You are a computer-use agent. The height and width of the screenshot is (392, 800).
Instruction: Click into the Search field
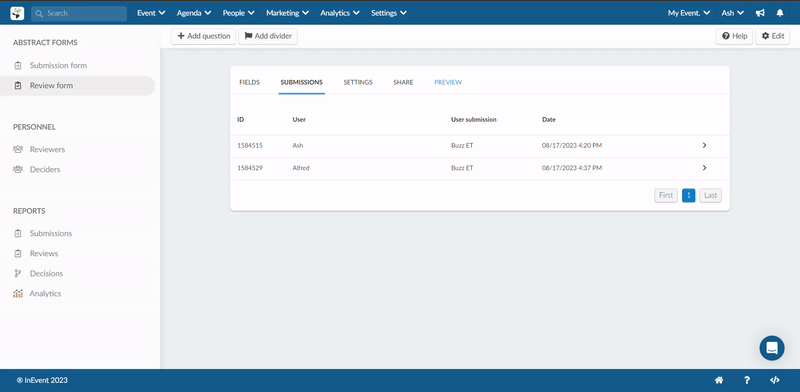tap(79, 13)
